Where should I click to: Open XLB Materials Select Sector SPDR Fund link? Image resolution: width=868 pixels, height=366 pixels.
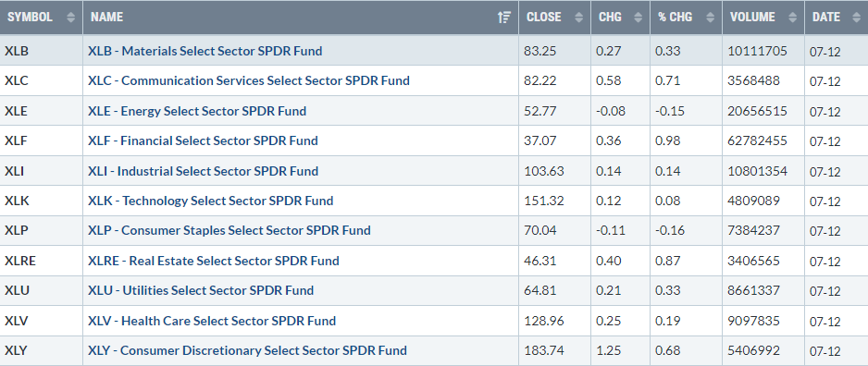point(205,51)
